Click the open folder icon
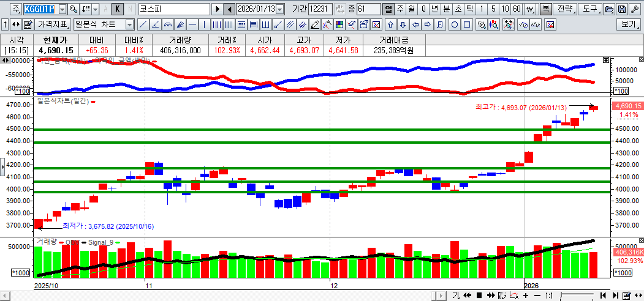 pyautogui.click(x=609, y=9)
